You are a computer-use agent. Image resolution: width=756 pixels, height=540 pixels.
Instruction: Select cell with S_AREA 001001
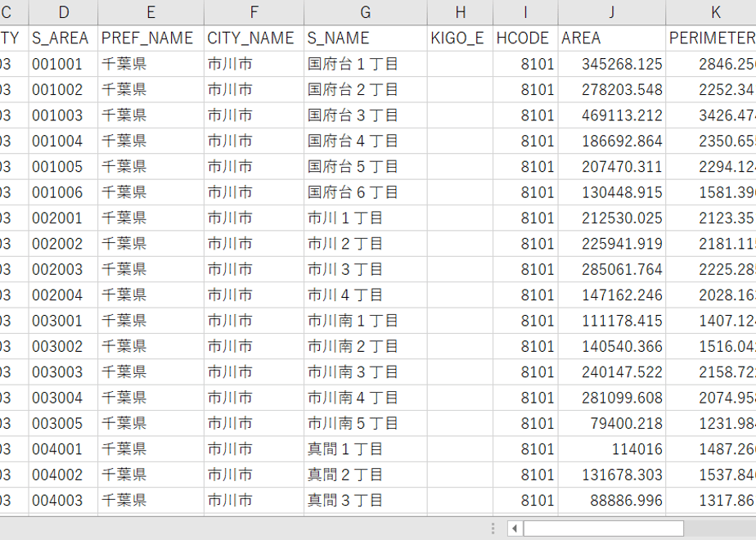click(x=63, y=64)
